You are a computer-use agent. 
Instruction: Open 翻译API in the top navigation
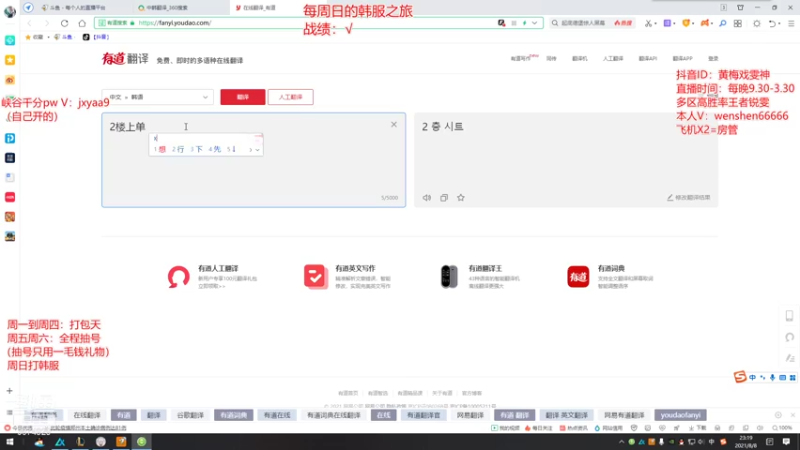point(647,59)
